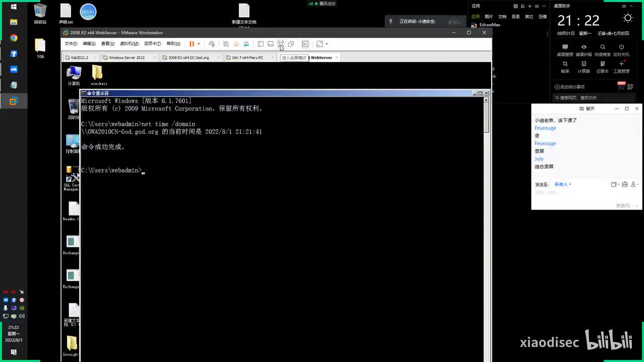Click the blue 00:00 timer widget
The image size is (644, 362).
coord(88,12)
